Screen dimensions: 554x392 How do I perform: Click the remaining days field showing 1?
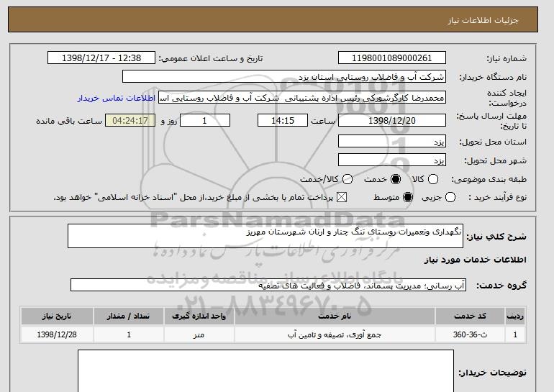pyautogui.click(x=205, y=120)
